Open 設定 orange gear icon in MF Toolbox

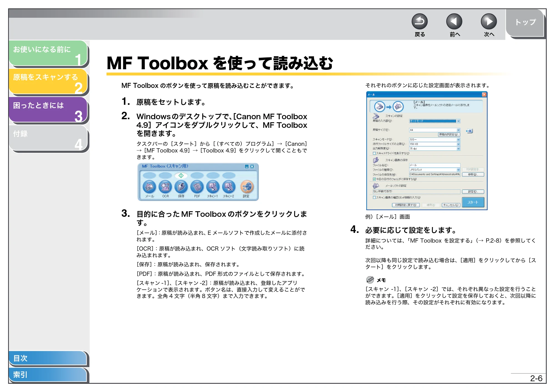tap(247, 187)
